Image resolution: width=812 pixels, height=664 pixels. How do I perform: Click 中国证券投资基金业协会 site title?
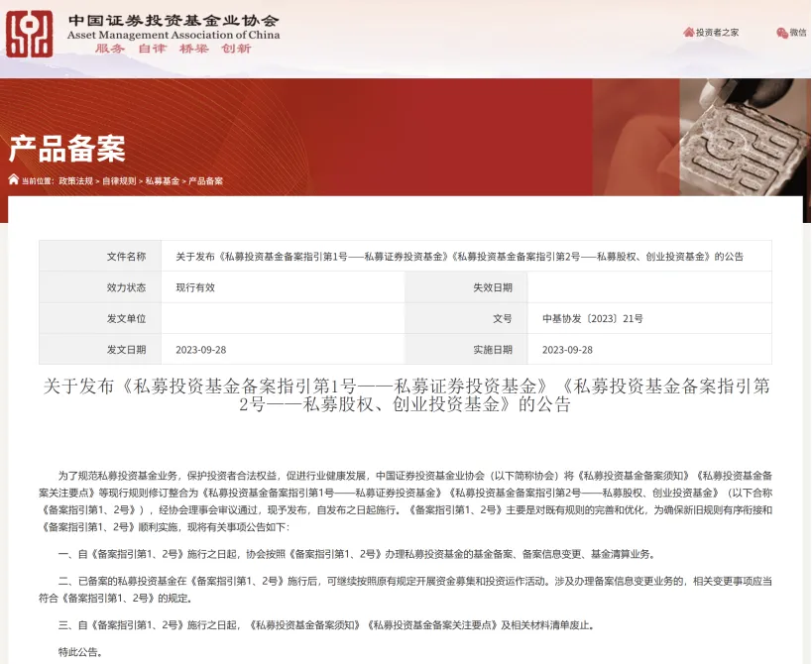[x=174, y=21]
